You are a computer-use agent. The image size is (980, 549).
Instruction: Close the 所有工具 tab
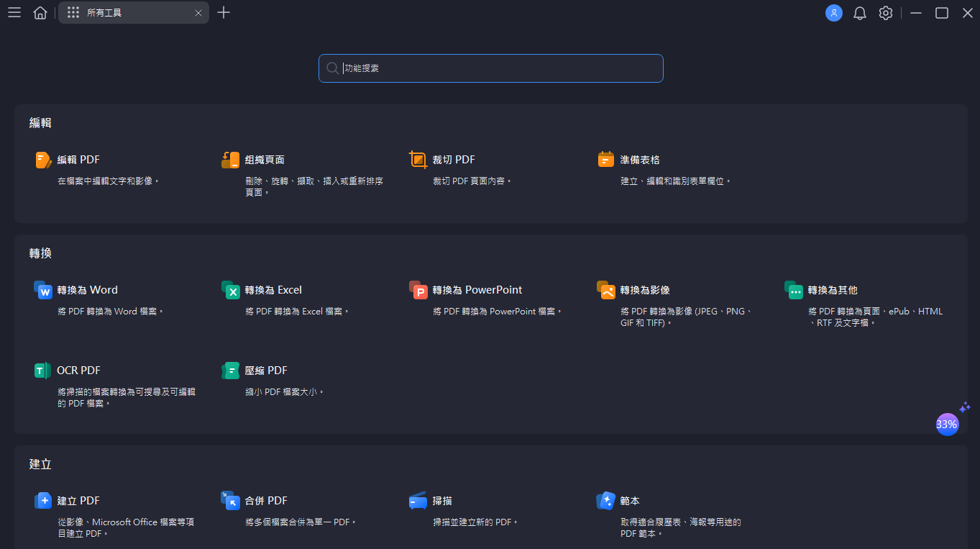(198, 13)
